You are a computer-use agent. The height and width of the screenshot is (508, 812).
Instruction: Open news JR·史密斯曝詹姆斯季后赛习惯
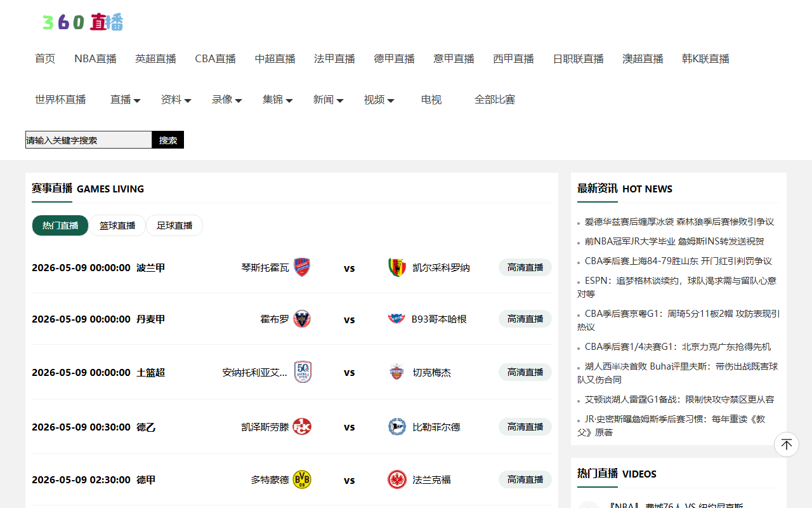pos(671,425)
